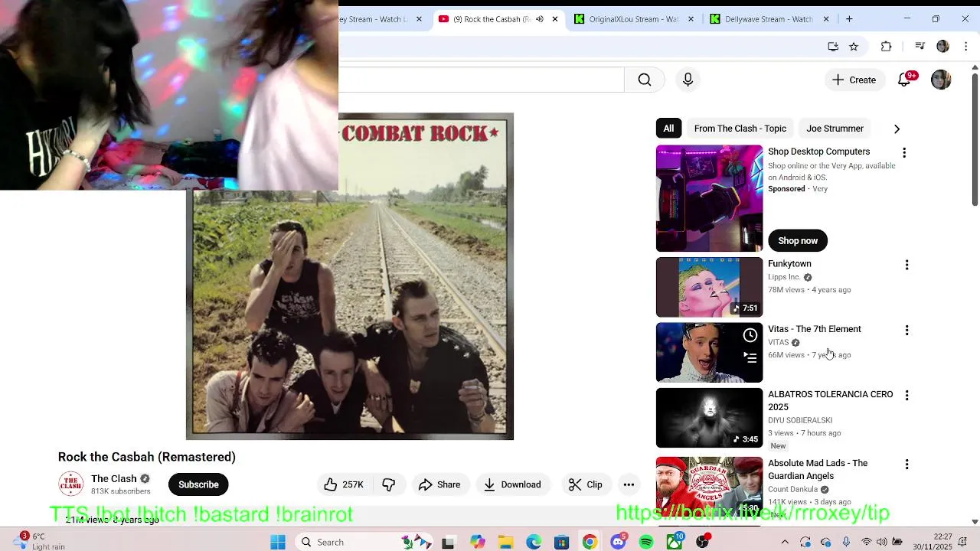Open options menu for Shop Desktop Computers ad
This screenshot has height=551, width=980.
904,153
